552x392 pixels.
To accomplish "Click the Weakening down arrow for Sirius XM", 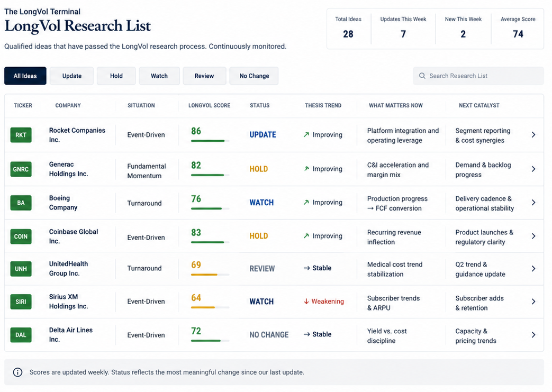I will click(x=306, y=302).
